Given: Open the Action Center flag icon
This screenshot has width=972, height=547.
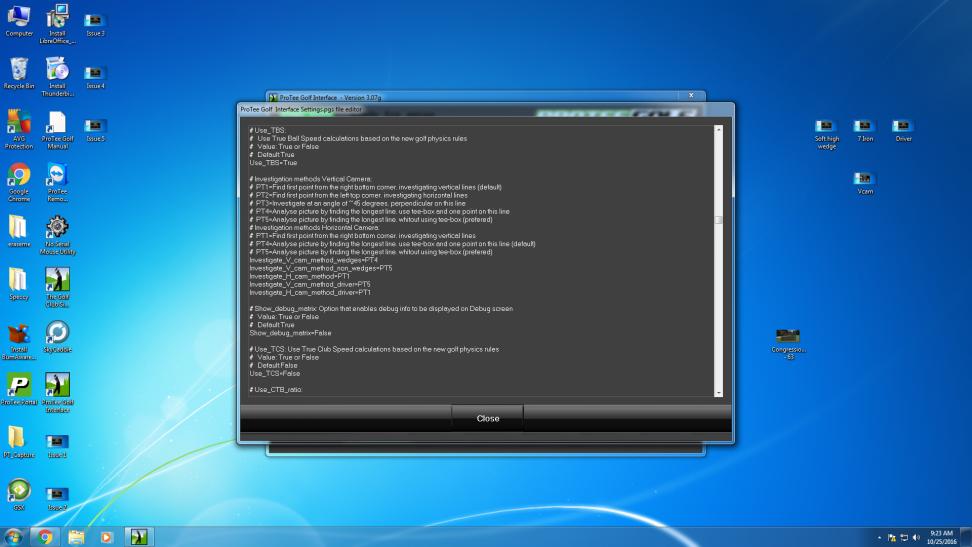Looking at the screenshot, I should (x=892, y=538).
